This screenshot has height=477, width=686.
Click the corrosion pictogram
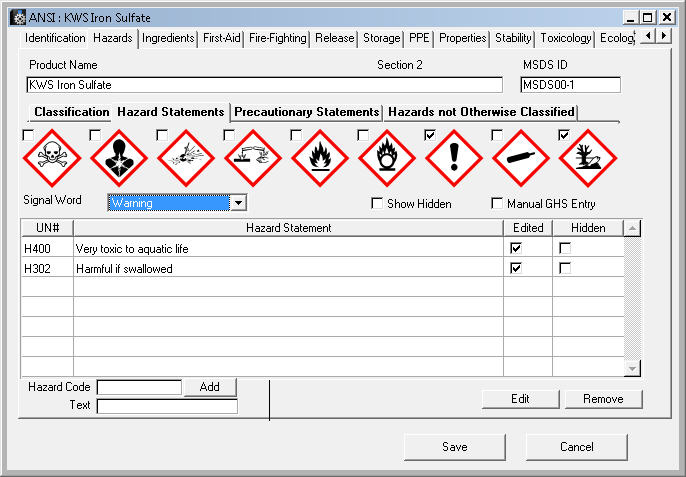[253, 158]
